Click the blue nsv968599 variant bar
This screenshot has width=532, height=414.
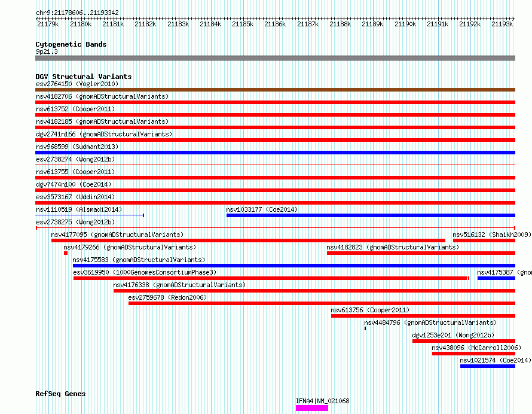(275, 153)
